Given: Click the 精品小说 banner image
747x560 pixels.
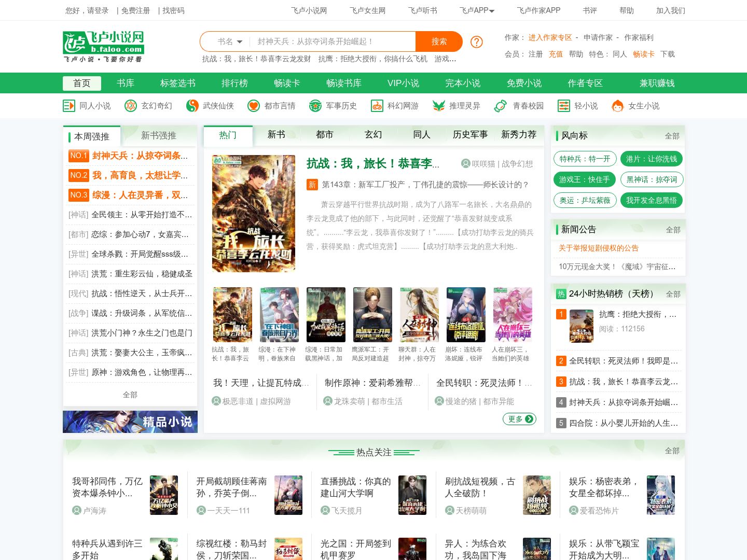Looking at the screenshot, I should point(130,422).
